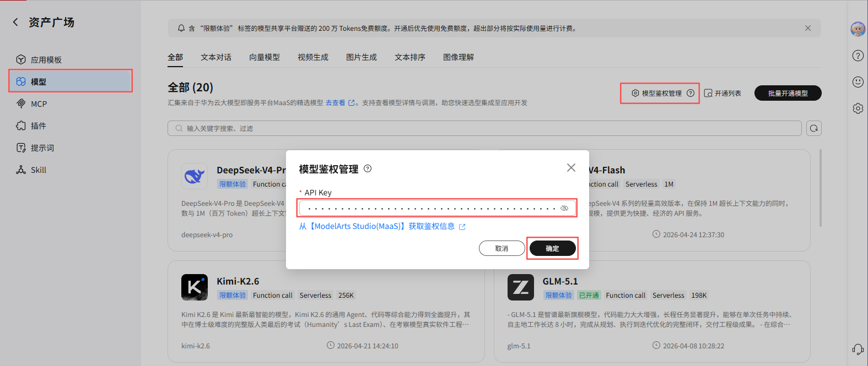The image size is (868, 366).
Task: Click 确定 to confirm the API Key
Action: click(552, 248)
